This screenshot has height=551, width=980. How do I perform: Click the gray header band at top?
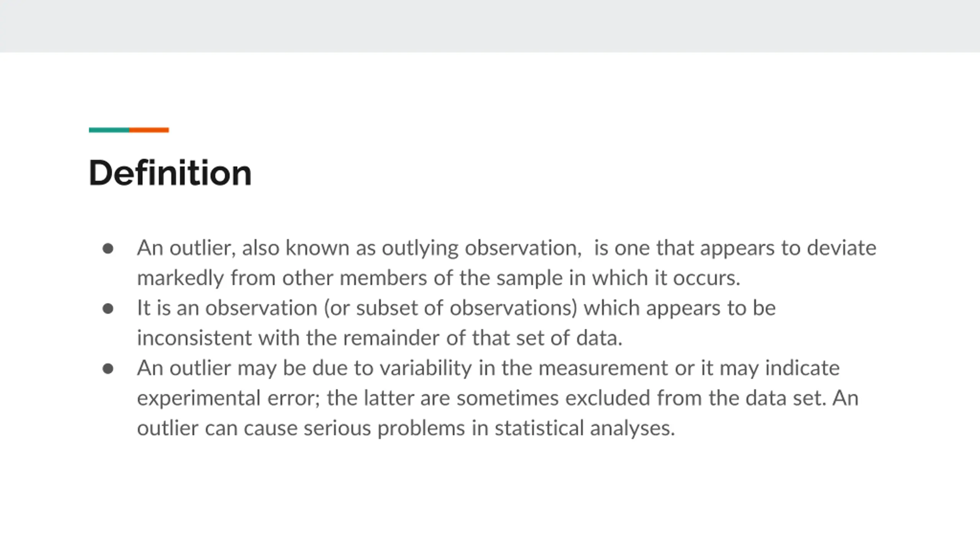click(490, 26)
